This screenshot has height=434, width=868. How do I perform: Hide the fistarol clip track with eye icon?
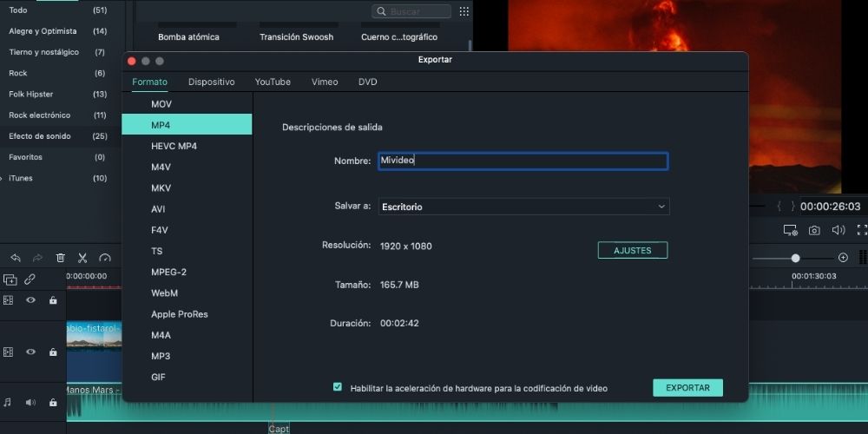click(x=30, y=352)
